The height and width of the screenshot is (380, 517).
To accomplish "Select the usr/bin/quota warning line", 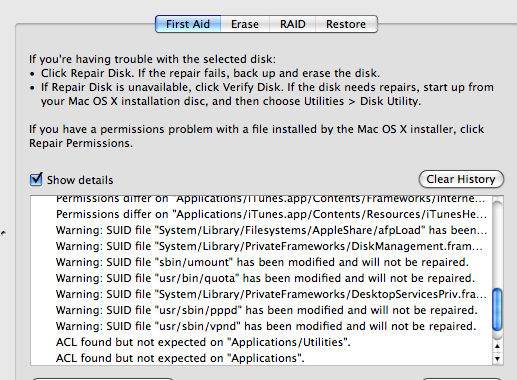I will [265, 278].
